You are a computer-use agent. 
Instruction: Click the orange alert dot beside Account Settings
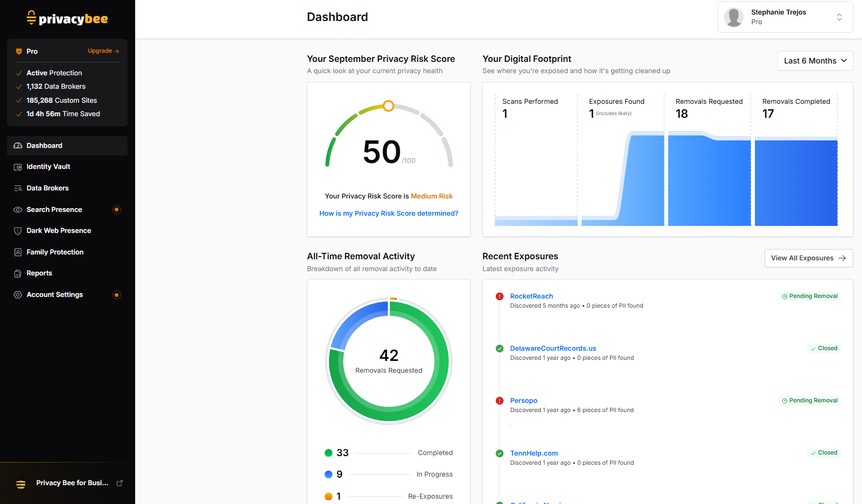point(117,295)
